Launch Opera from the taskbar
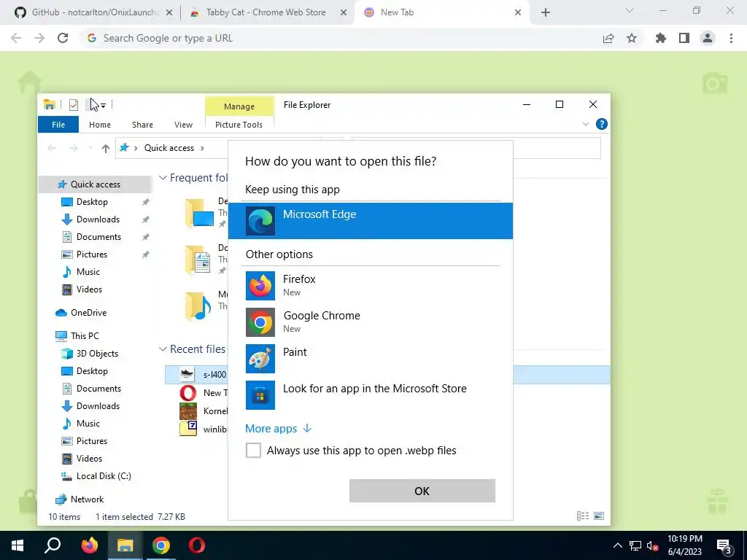 [197, 545]
